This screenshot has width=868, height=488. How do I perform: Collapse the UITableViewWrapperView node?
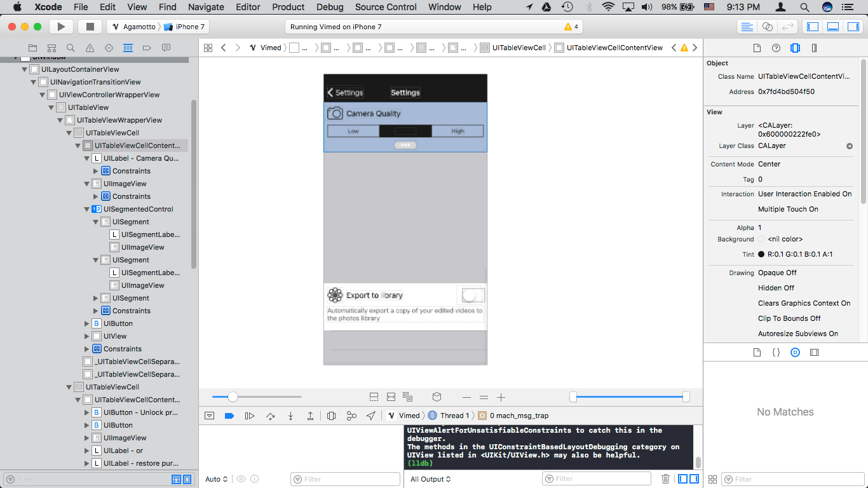pyautogui.click(x=60, y=120)
